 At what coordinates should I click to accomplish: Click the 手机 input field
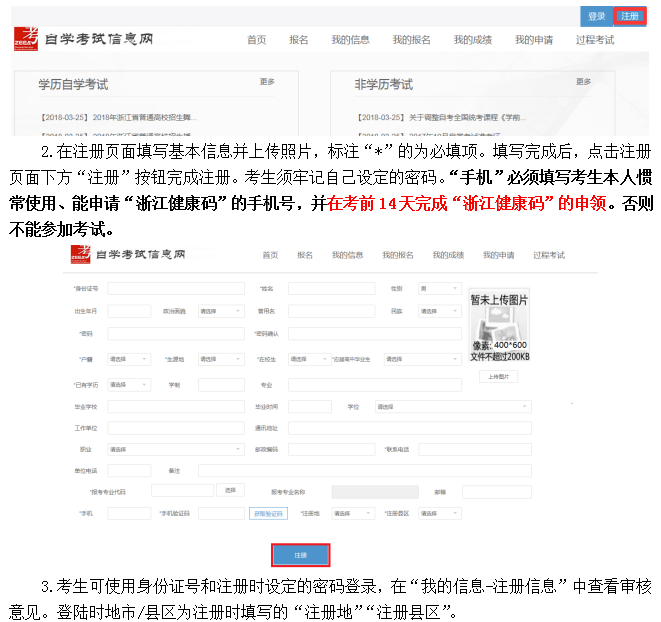[x=129, y=513]
